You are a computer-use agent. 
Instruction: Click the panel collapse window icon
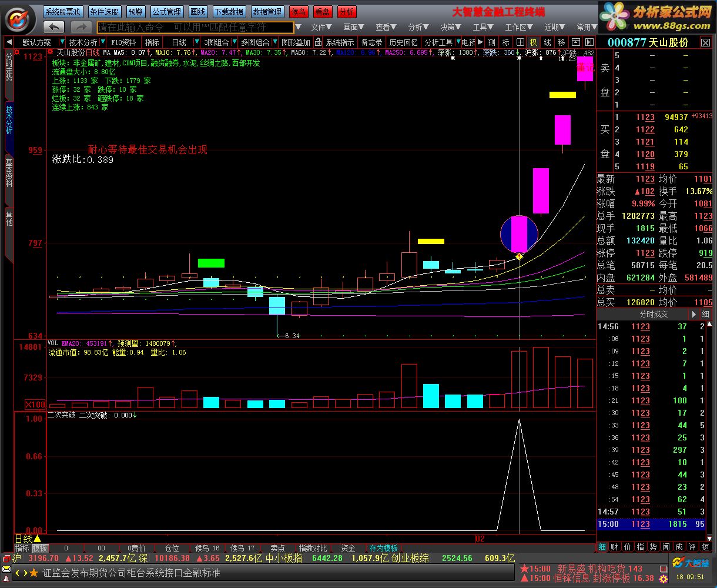(575, 42)
